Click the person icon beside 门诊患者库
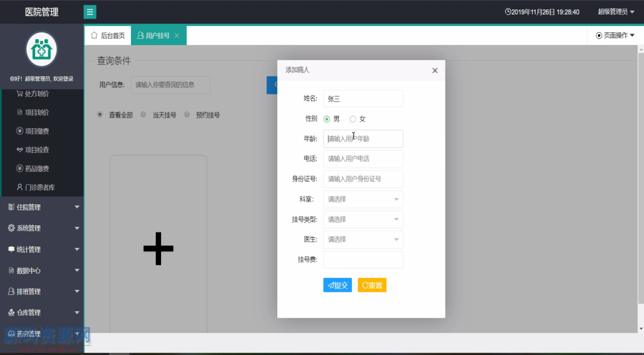The image size is (644, 355). 20,187
